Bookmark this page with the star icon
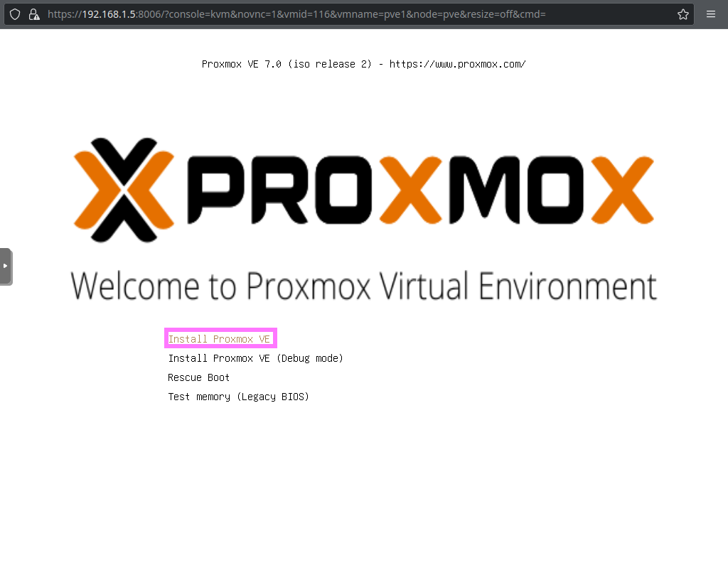 coord(682,14)
